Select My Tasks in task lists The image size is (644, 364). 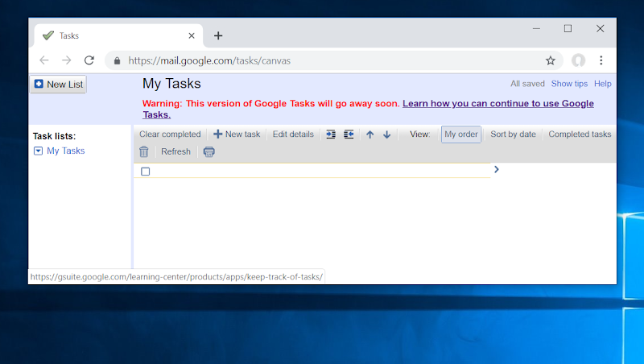(x=66, y=151)
